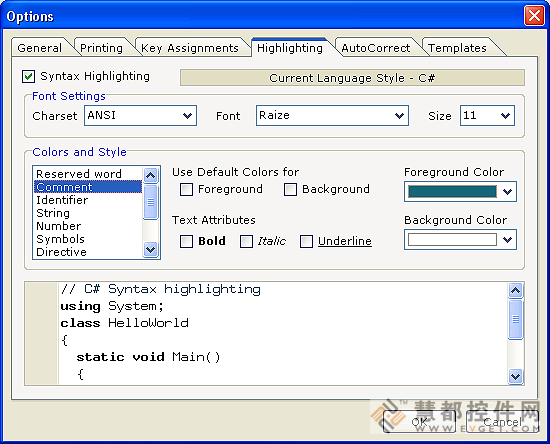
Task: Open the Size 11 dropdown
Action: [505, 116]
